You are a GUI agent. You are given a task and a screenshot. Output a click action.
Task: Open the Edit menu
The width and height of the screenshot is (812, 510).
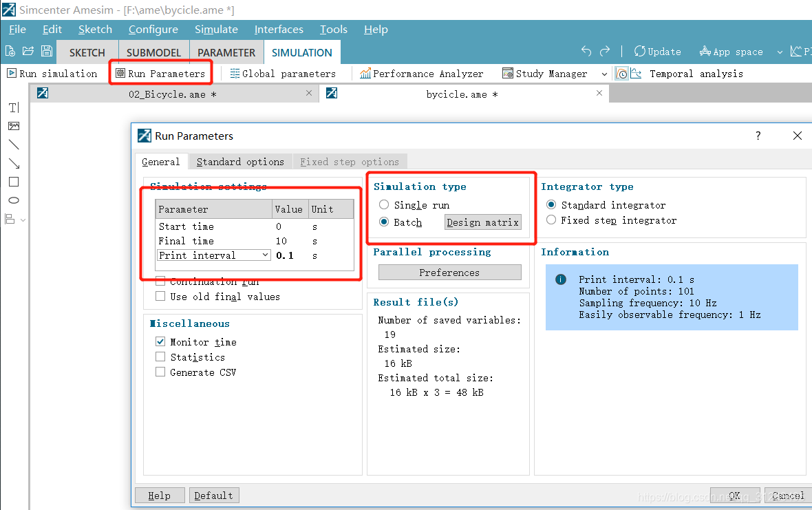point(52,30)
